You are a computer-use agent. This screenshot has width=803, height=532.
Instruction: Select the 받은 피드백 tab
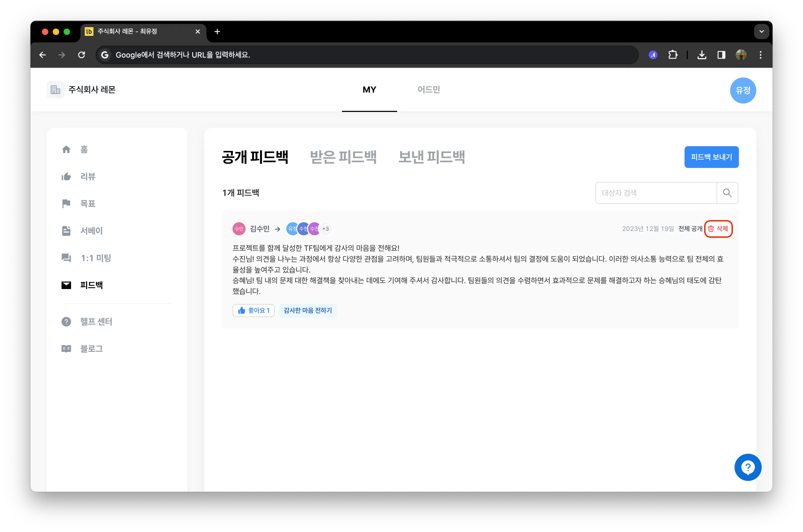pyautogui.click(x=343, y=157)
